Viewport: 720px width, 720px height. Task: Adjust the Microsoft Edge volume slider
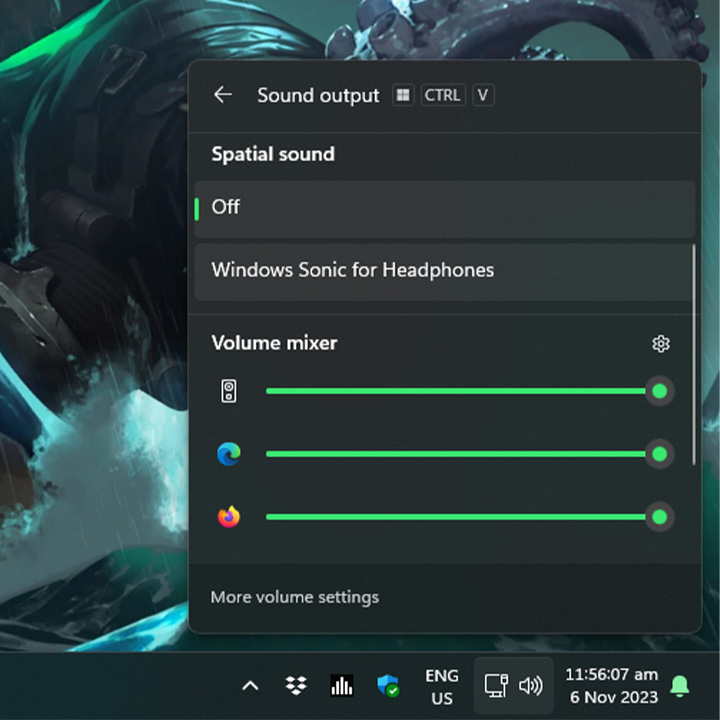point(470,454)
